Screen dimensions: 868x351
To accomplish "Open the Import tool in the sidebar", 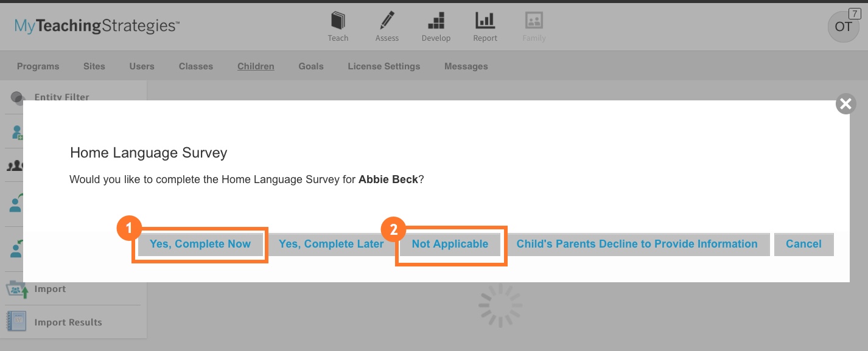I will [17, 288].
